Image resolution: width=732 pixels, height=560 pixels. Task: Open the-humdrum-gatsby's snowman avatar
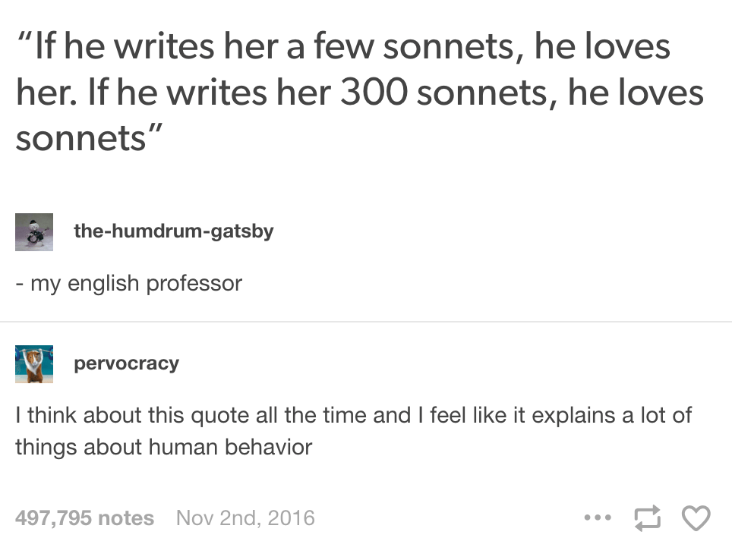pos(34,232)
